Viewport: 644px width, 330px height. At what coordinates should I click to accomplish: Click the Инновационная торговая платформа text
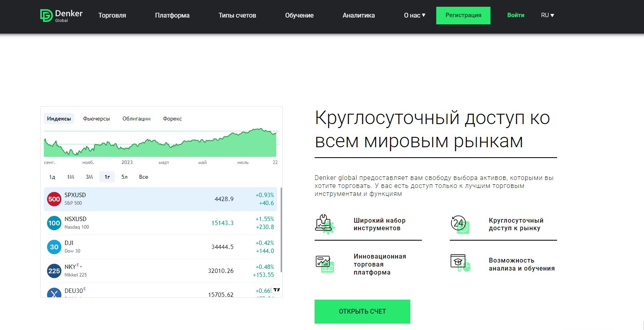(380, 264)
